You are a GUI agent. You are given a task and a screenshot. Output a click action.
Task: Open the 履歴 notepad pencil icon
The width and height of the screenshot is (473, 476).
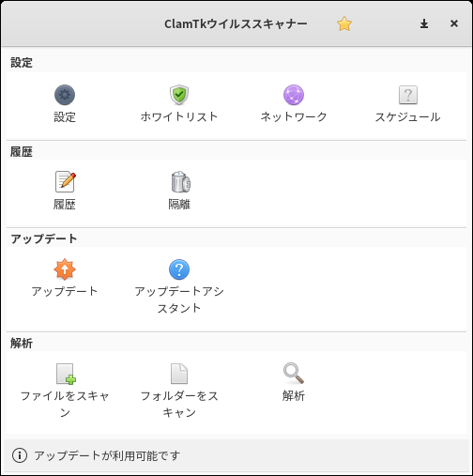(x=65, y=181)
